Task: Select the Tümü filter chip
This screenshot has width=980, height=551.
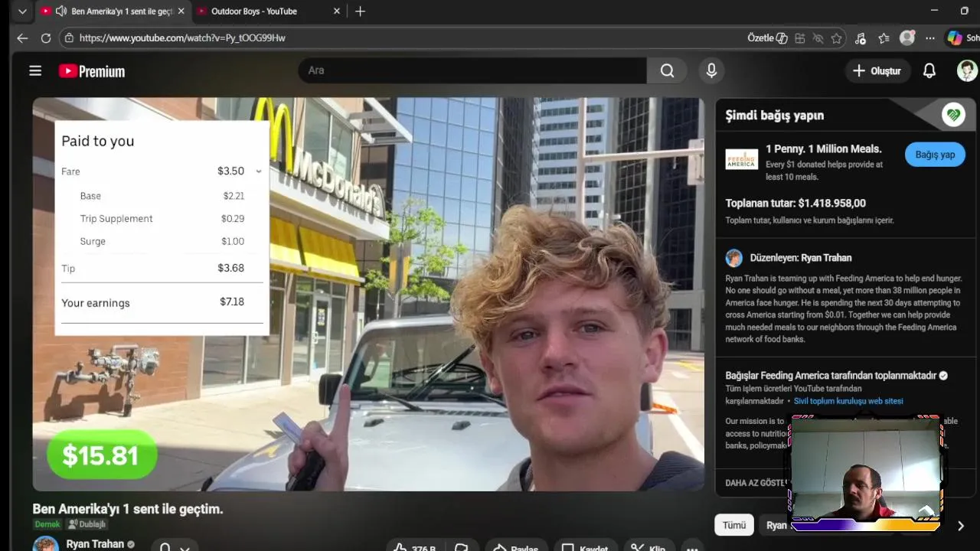Action: click(x=733, y=525)
